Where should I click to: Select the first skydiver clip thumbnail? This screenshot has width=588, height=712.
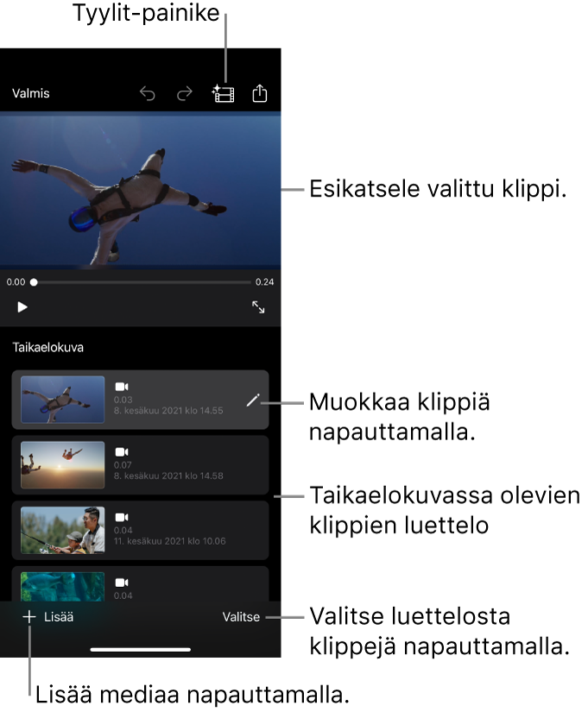click(63, 400)
